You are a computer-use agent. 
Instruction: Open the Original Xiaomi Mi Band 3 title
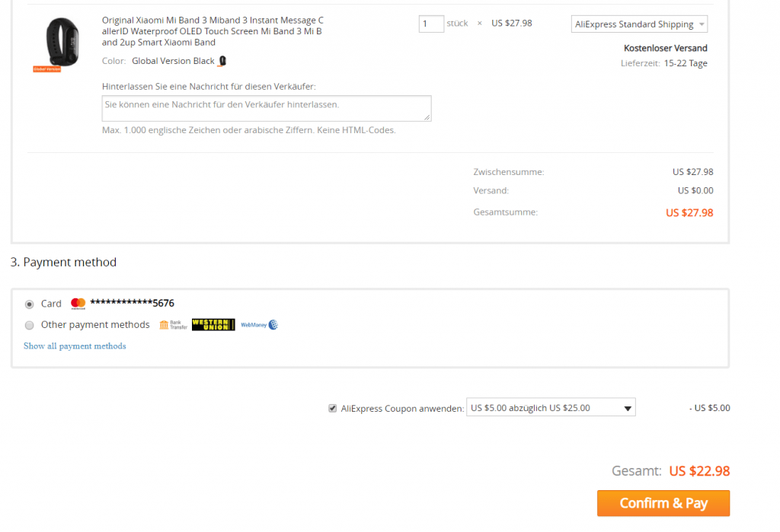click(212, 31)
